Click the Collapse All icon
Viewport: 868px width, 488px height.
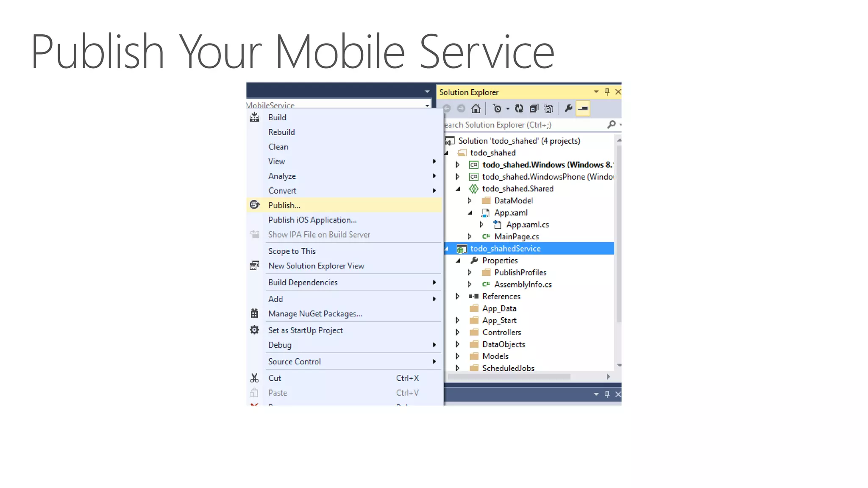tap(534, 109)
